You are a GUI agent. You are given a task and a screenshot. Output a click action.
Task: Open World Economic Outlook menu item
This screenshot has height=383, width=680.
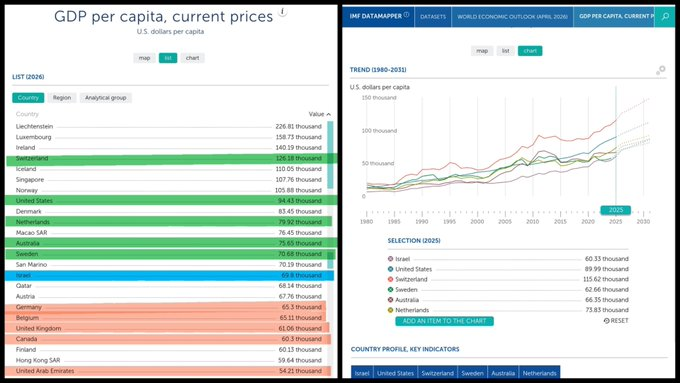512,16
